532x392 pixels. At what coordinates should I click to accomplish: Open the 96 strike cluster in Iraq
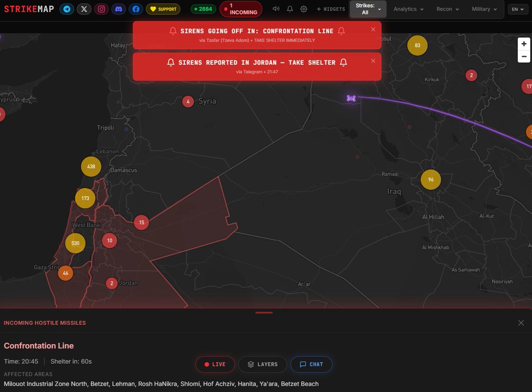pos(430,179)
